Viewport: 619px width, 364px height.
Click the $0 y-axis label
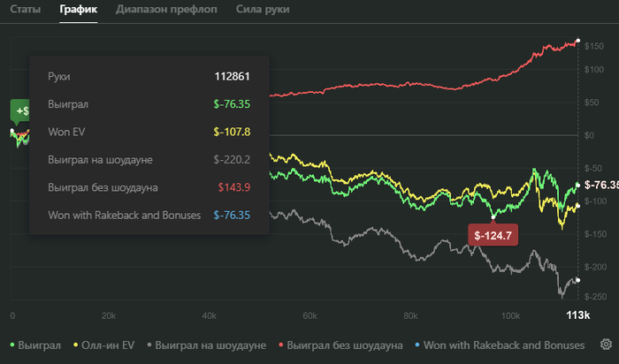pos(589,135)
